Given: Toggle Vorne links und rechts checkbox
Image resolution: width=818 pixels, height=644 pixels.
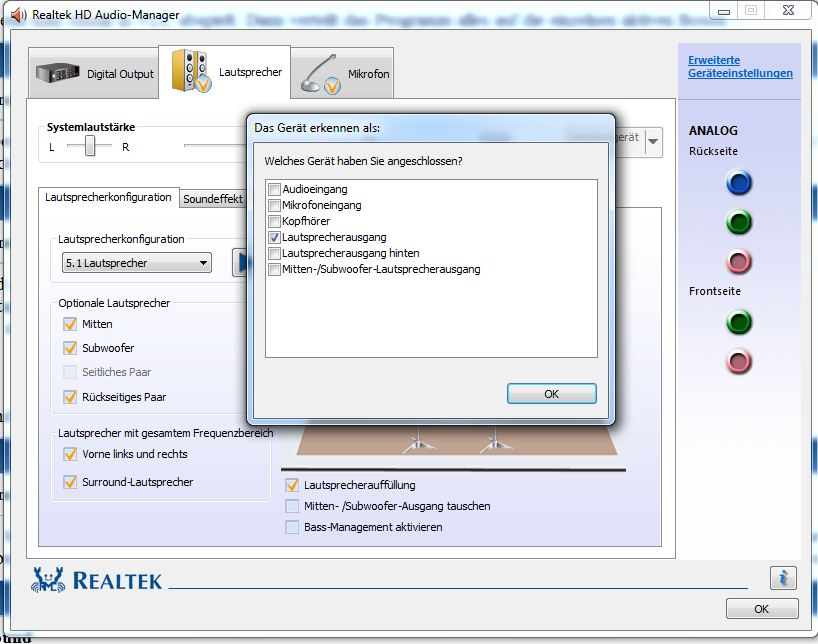Looking at the screenshot, I should point(70,454).
